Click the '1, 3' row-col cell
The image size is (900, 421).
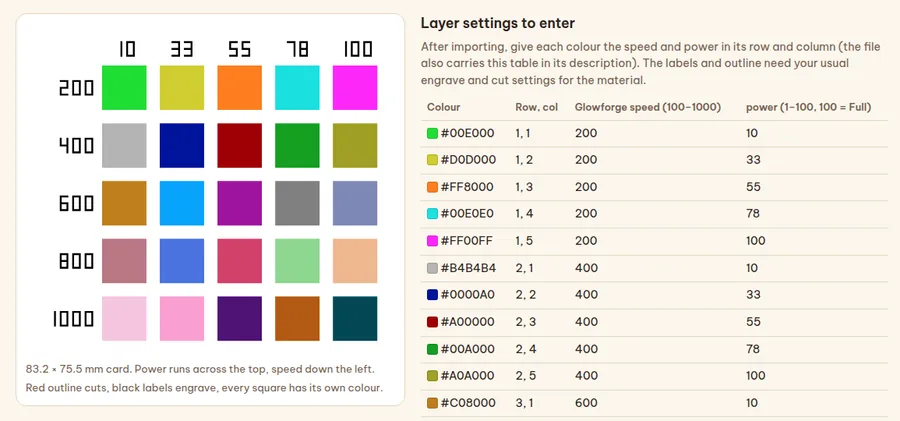click(x=524, y=187)
